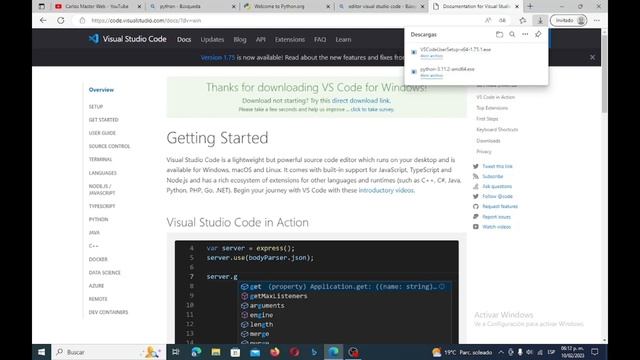This screenshot has width=640, height=360.
Task: Open browser settings and more menu
Action: coord(597,20)
